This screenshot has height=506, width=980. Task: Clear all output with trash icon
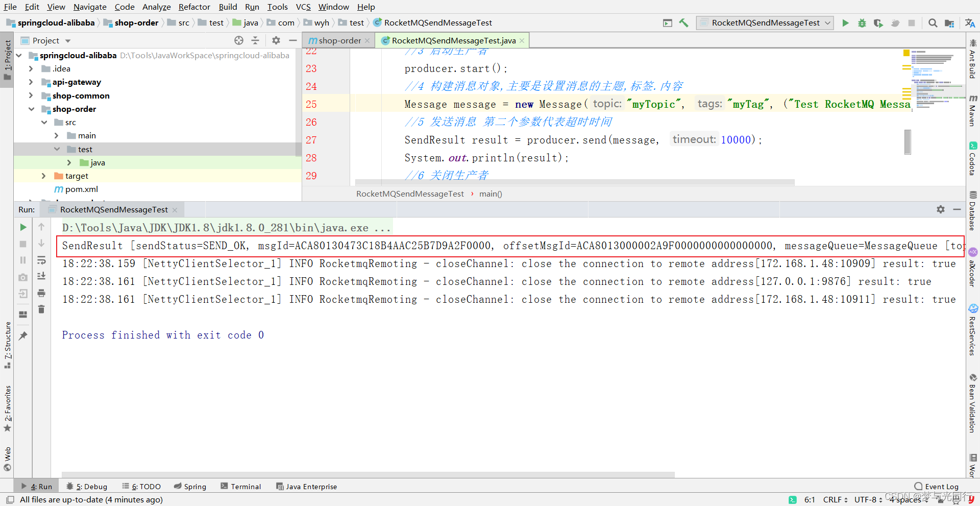[41, 309]
